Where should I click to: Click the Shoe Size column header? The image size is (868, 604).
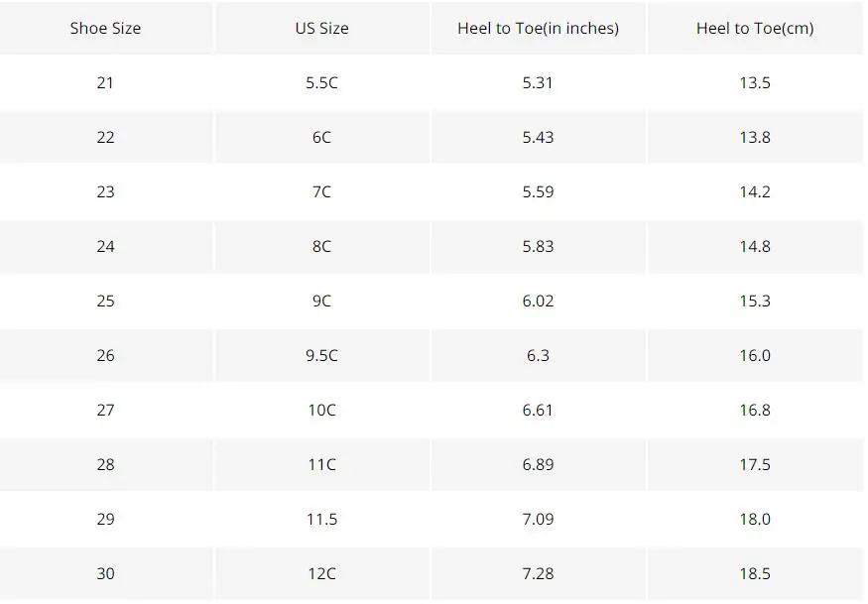[106, 28]
